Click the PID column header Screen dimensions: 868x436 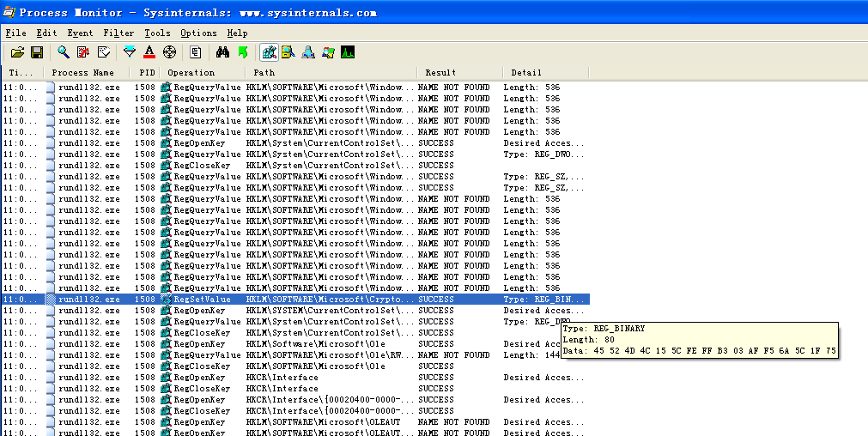click(145, 72)
